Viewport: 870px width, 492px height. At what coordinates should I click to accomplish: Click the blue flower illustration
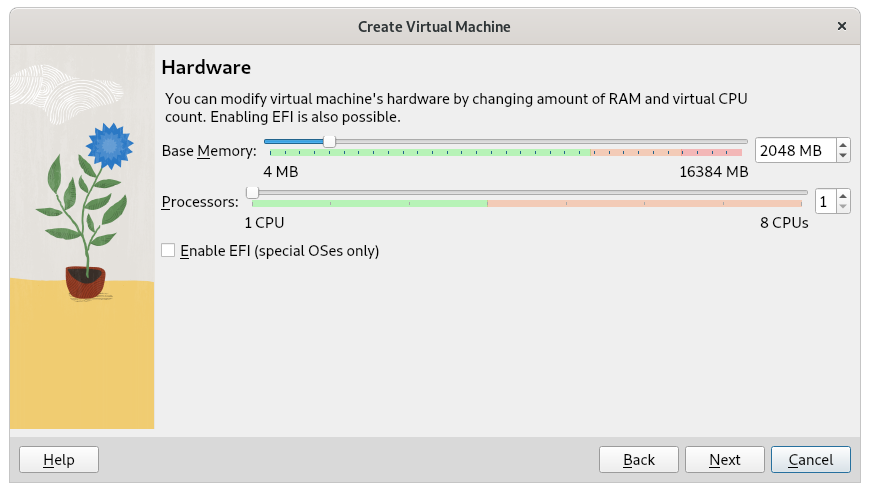point(110,146)
